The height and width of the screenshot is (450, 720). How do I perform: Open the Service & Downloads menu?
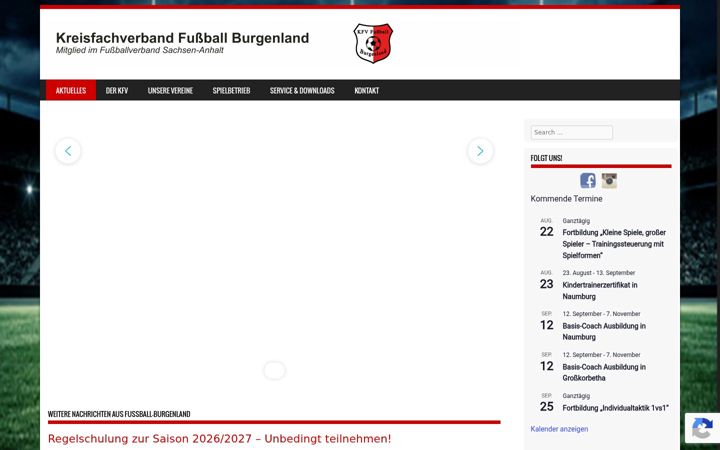(302, 90)
